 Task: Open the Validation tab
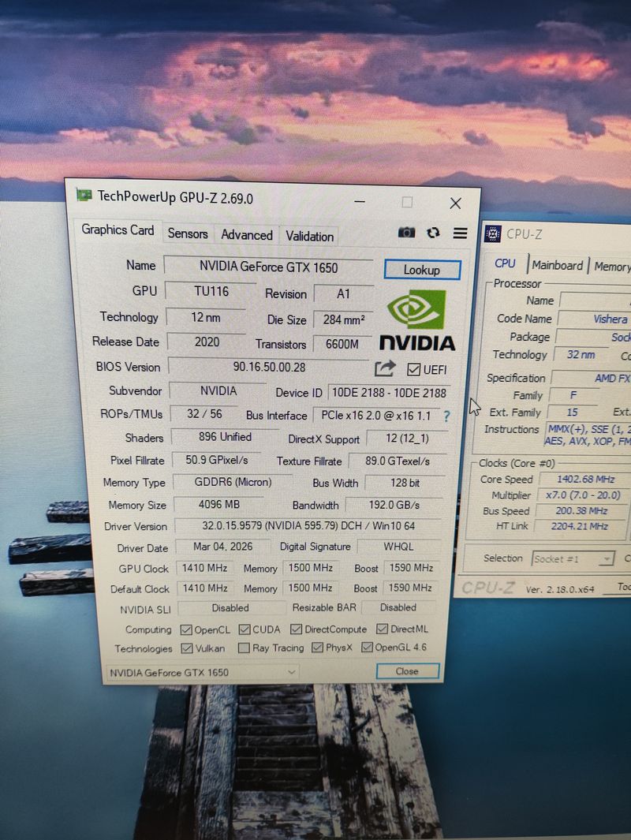coord(310,237)
